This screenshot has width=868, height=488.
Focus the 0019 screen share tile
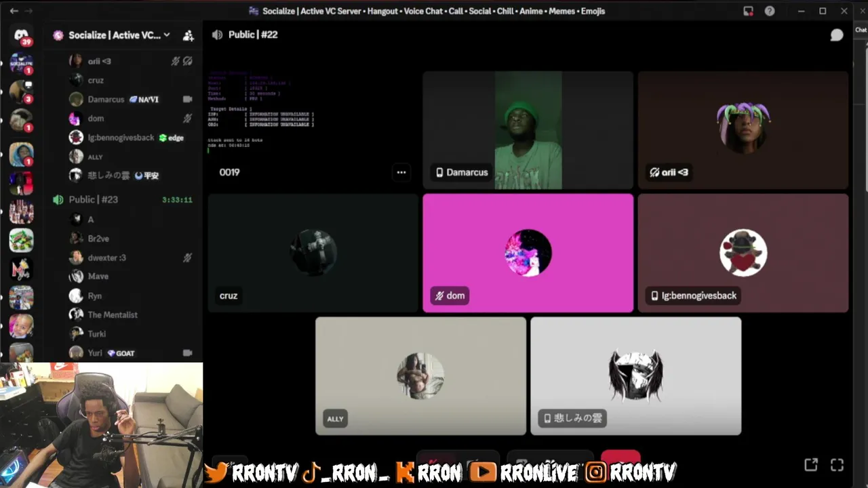(313, 130)
